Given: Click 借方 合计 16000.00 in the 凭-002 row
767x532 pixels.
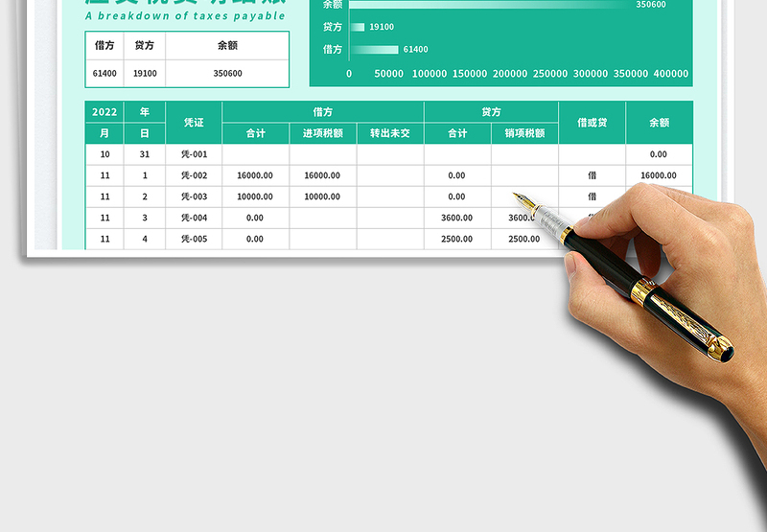Looking at the screenshot, I should point(255,175).
